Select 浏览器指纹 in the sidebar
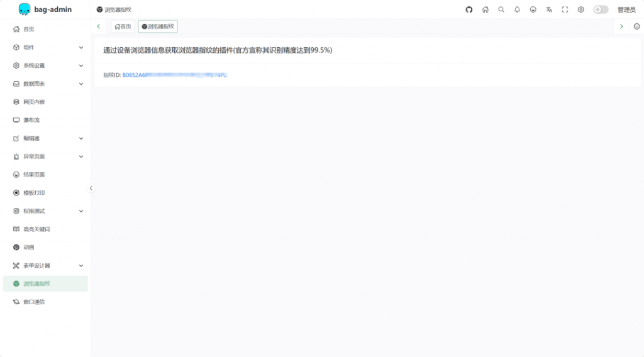The height and width of the screenshot is (357, 644). click(x=45, y=283)
